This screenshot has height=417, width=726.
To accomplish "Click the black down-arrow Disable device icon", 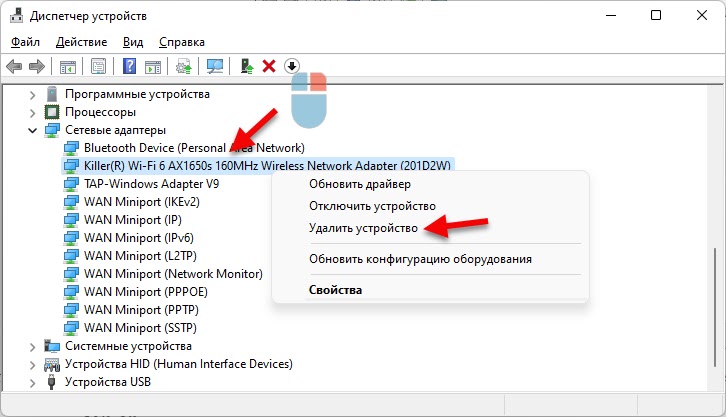I will point(291,66).
